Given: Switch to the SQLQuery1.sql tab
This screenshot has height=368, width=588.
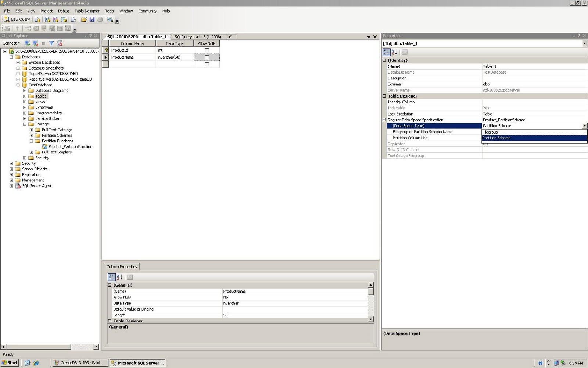Looking at the screenshot, I should click(203, 37).
